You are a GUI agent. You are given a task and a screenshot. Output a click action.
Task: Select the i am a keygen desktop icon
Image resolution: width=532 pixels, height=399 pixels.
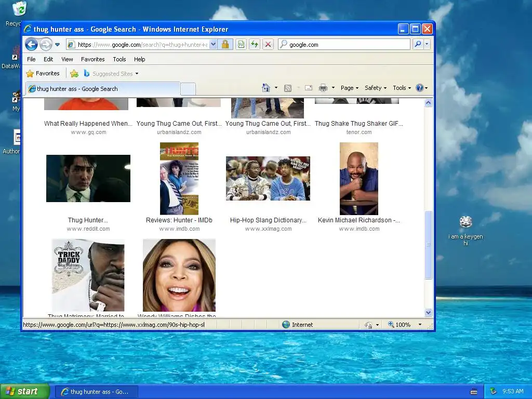point(465,231)
